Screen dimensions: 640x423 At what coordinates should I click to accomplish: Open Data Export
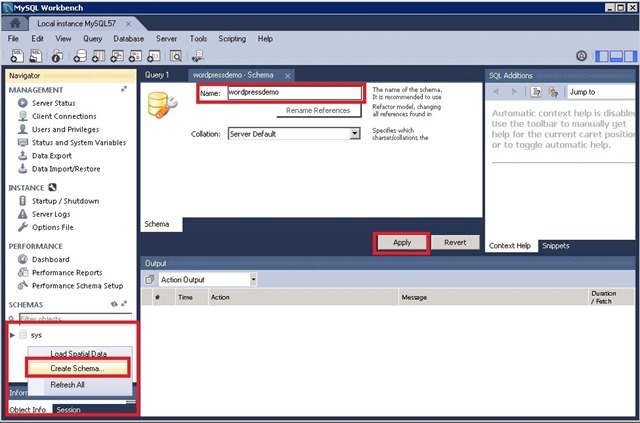point(51,156)
